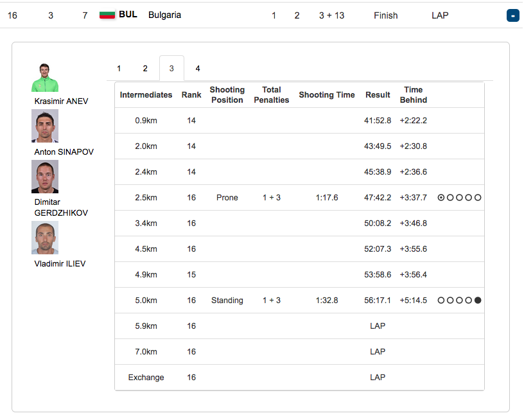Screen dimensions: 524x420
Task: Click Total Penalties column header
Action: click(x=271, y=95)
